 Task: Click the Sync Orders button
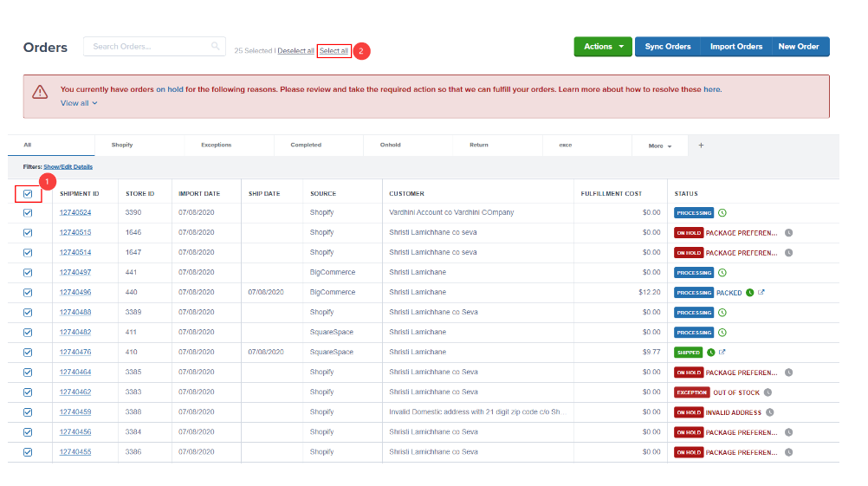(x=668, y=47)
